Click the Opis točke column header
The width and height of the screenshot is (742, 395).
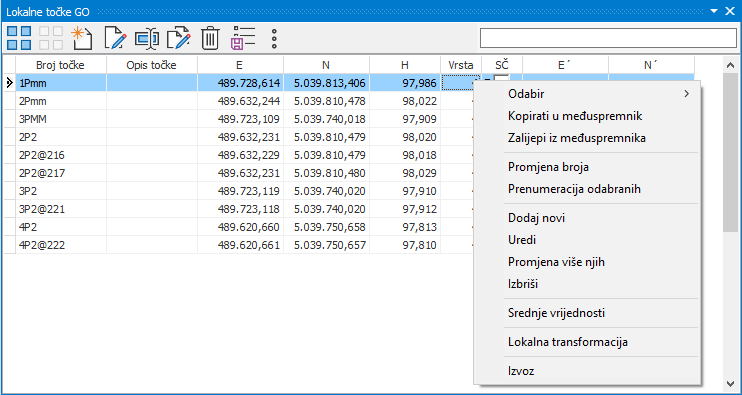[x=151, y=65]
